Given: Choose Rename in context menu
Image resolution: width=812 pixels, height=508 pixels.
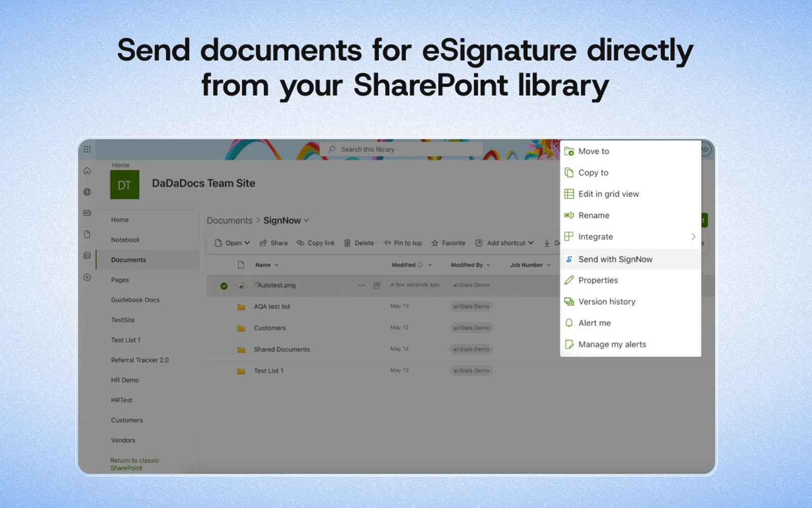Looking at the screenshot, I should [630, 215].
